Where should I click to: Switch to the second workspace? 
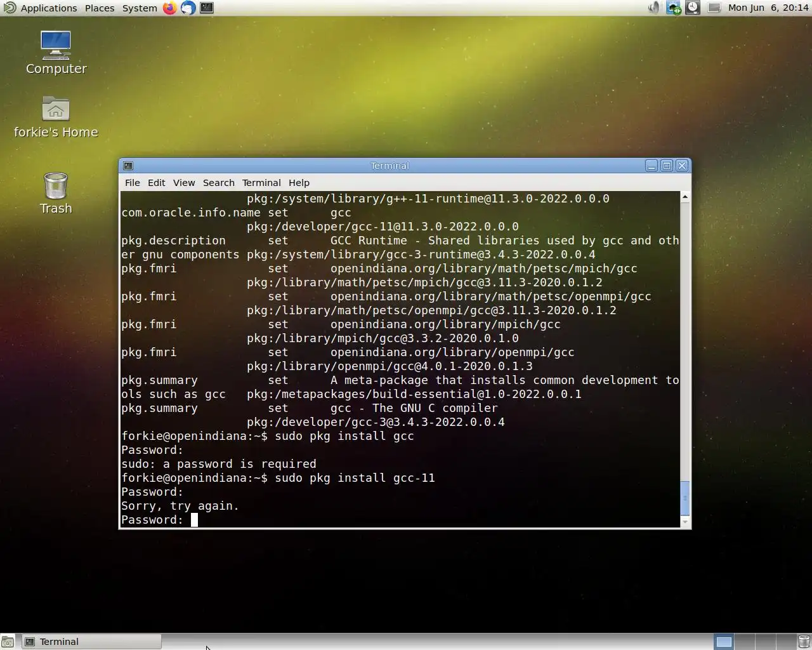[745, 642]
